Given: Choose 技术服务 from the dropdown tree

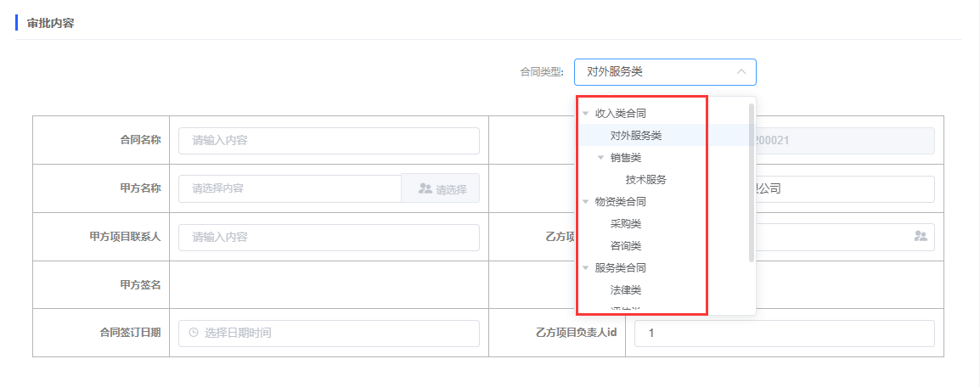Looking at the screenshot, I should point(645,179).
